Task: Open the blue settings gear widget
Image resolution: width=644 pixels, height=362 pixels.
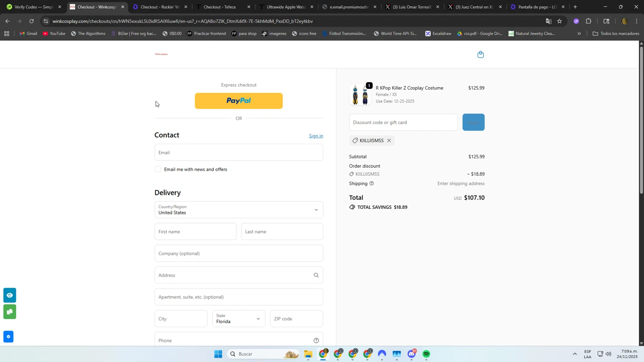Action: pyautogui.click(x=8, y=337)
